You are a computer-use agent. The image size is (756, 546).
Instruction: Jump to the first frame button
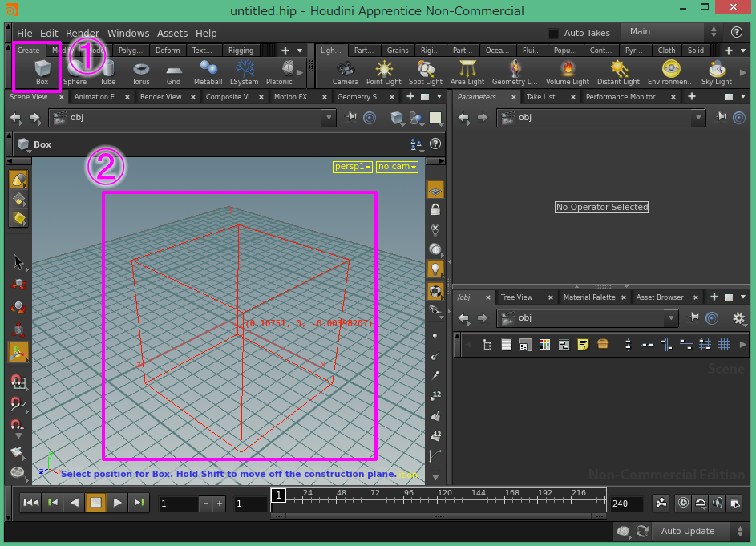pyautogui.click(x=30, y=503)
